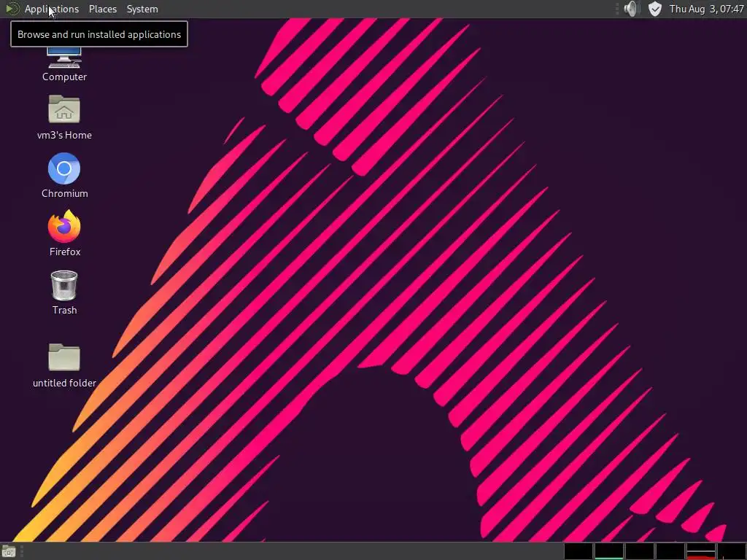Select the Firefox desktop icon
The width and height of the screenshot is (747, 560).
pos(64,226)
